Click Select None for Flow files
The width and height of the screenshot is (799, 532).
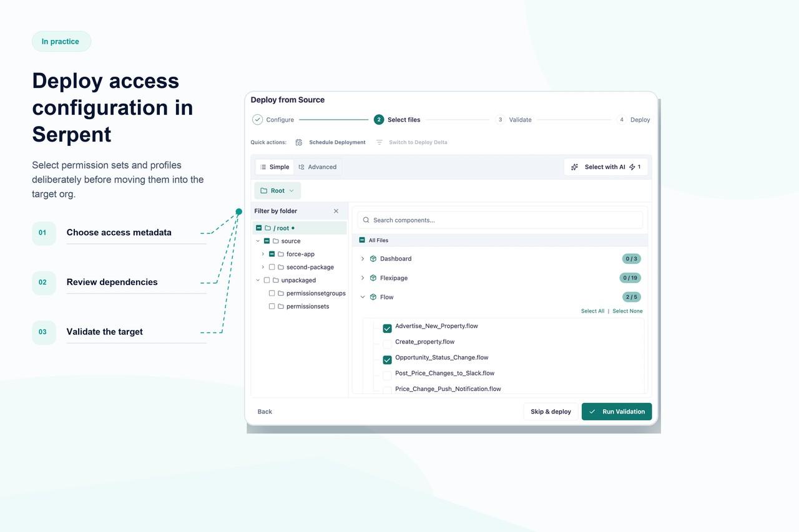[x=627, y=311]
